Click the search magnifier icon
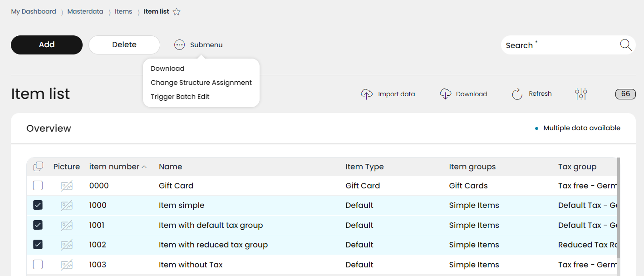 (626, 45)
